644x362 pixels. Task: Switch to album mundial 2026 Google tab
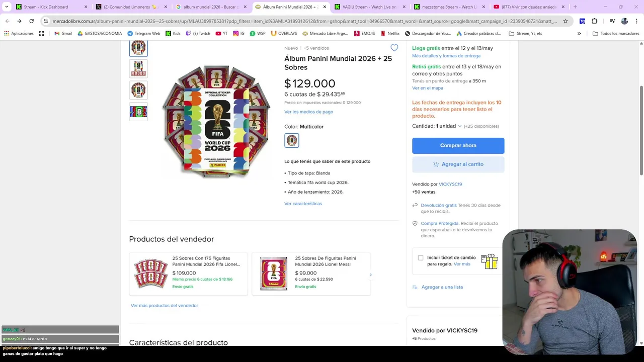[211, 7]
